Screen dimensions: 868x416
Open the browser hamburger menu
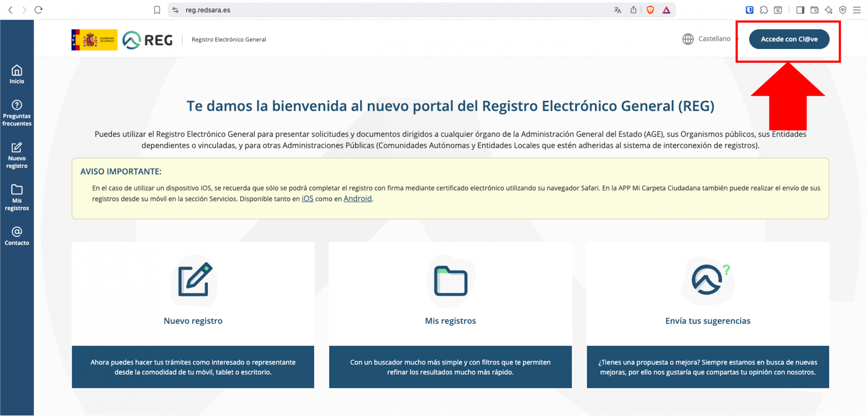pos(857,10)
